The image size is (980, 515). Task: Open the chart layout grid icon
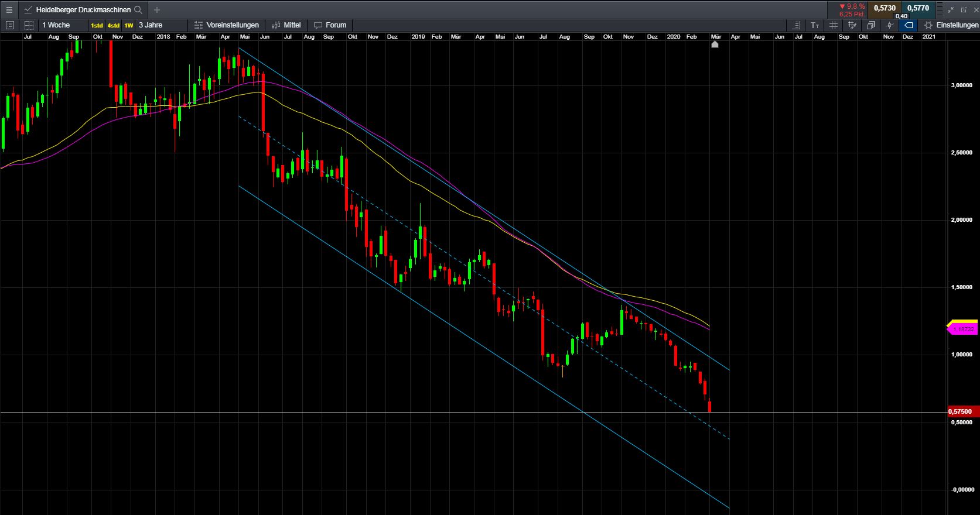pyautogui.click(x=29, y=25)
